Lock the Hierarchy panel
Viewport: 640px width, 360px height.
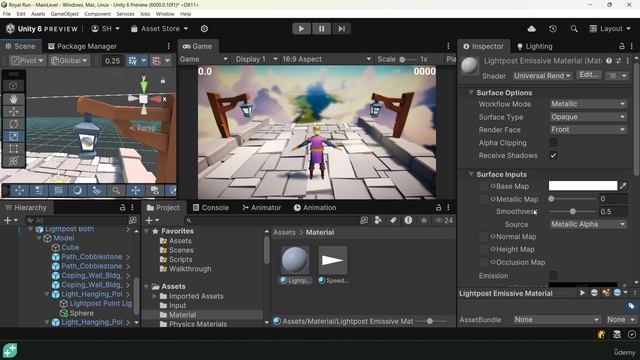pos(122,207)
